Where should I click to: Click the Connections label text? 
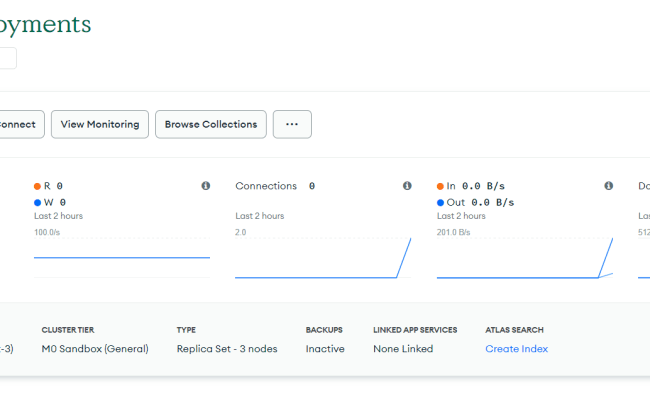pos(266,186)
